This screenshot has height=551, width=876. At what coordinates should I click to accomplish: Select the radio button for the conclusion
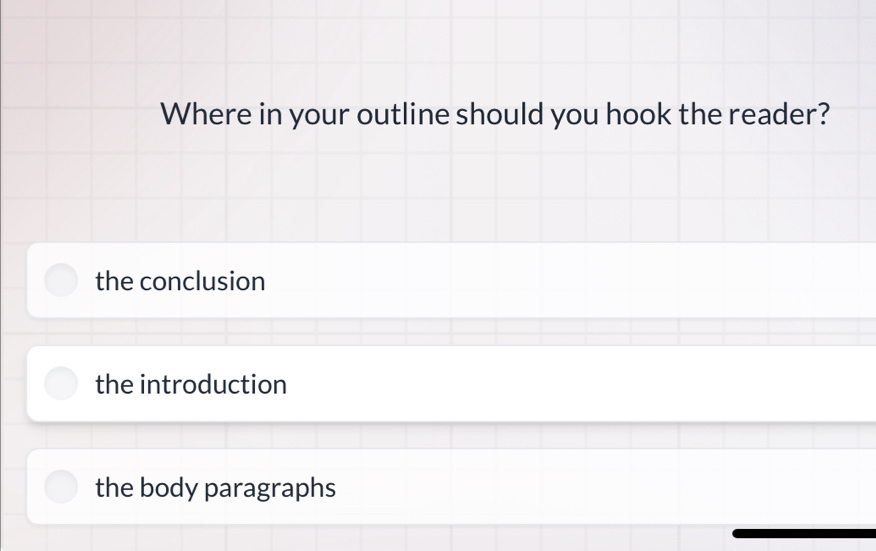pyautogui.click(x=61, y=281)
